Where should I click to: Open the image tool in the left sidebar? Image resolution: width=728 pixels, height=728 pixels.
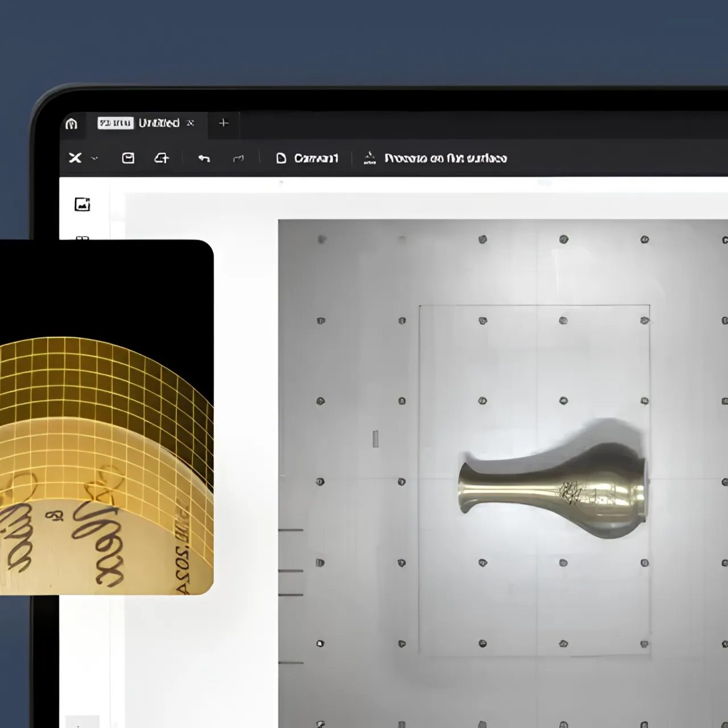coord(82,204)
